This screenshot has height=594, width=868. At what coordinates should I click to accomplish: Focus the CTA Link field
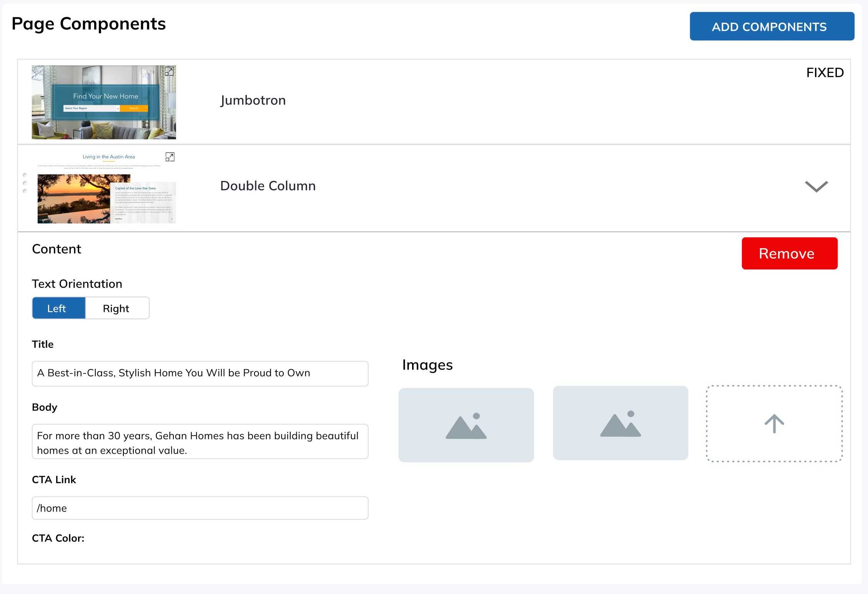click(x=200, y=508)
